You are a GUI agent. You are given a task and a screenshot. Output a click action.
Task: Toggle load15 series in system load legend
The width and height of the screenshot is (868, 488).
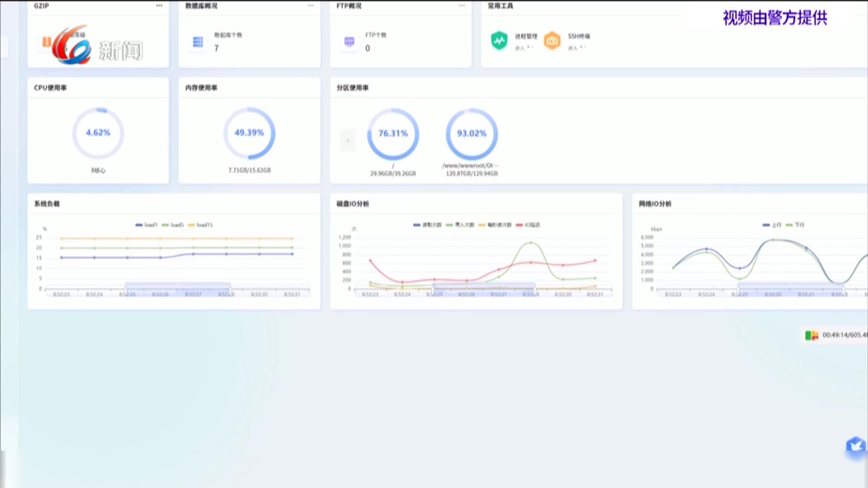200,225
